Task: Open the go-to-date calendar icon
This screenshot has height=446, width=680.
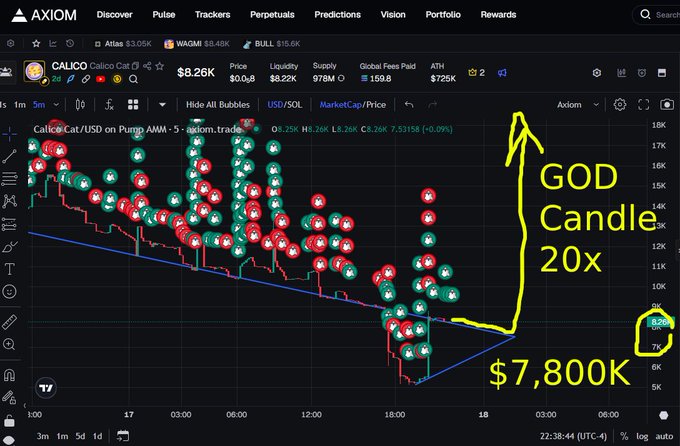Action: (123, 436)
